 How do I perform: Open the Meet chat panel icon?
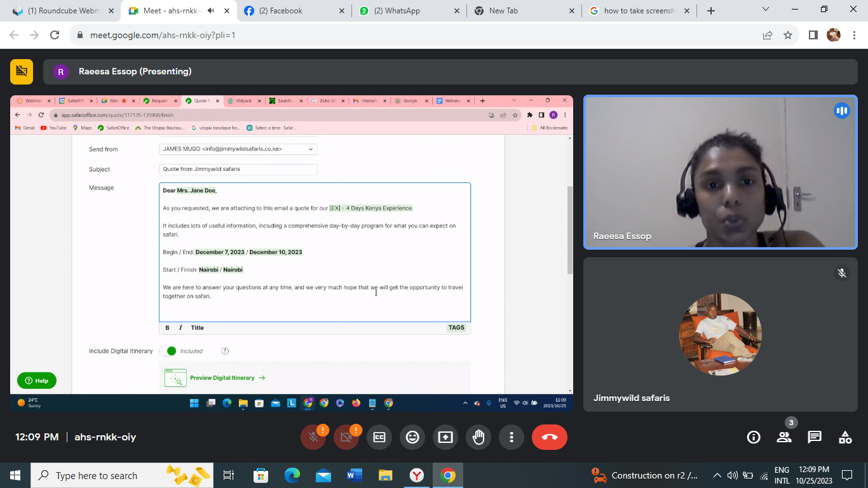815,437
